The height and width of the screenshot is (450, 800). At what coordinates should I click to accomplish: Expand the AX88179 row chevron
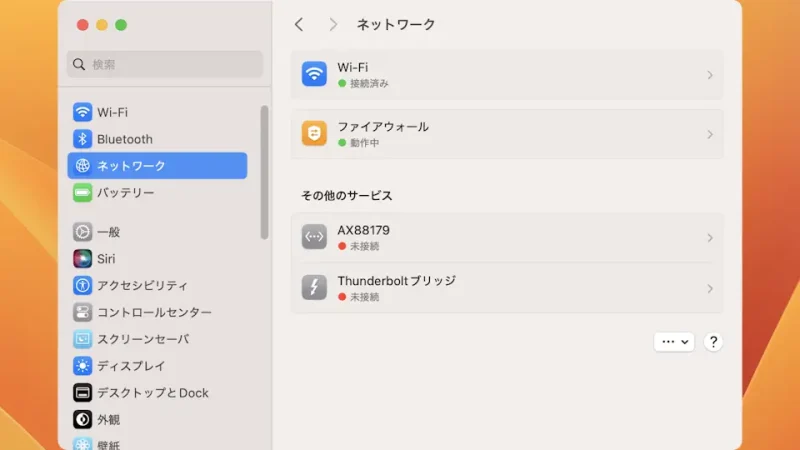point(710,238)
